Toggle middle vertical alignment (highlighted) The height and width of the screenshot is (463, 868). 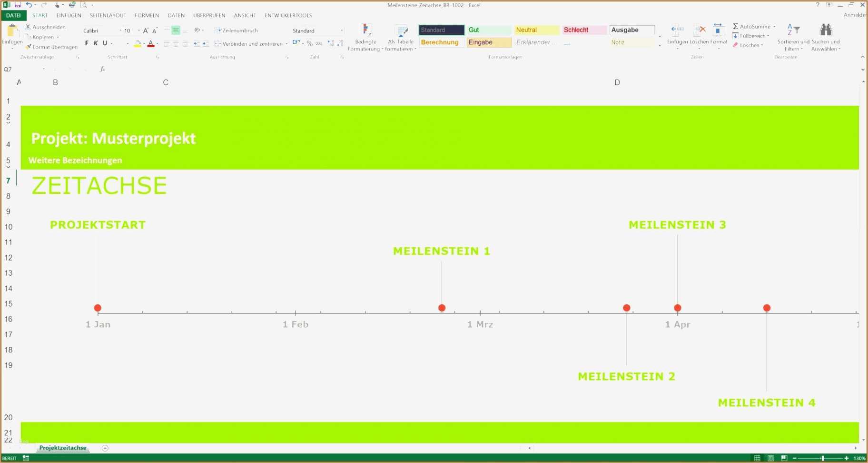click(176, 30)
